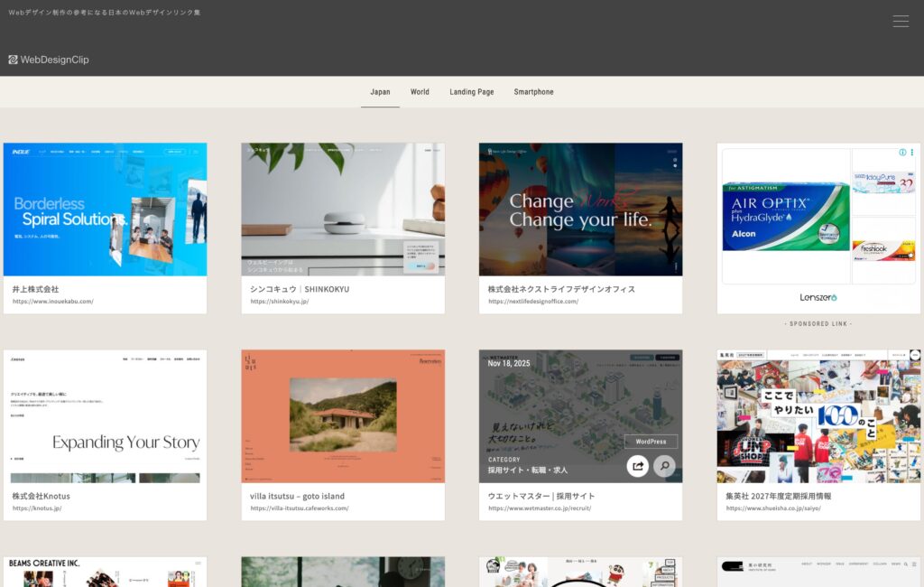
Task: Open the three-dot ad options menu
Action: (x=912, y=153)
